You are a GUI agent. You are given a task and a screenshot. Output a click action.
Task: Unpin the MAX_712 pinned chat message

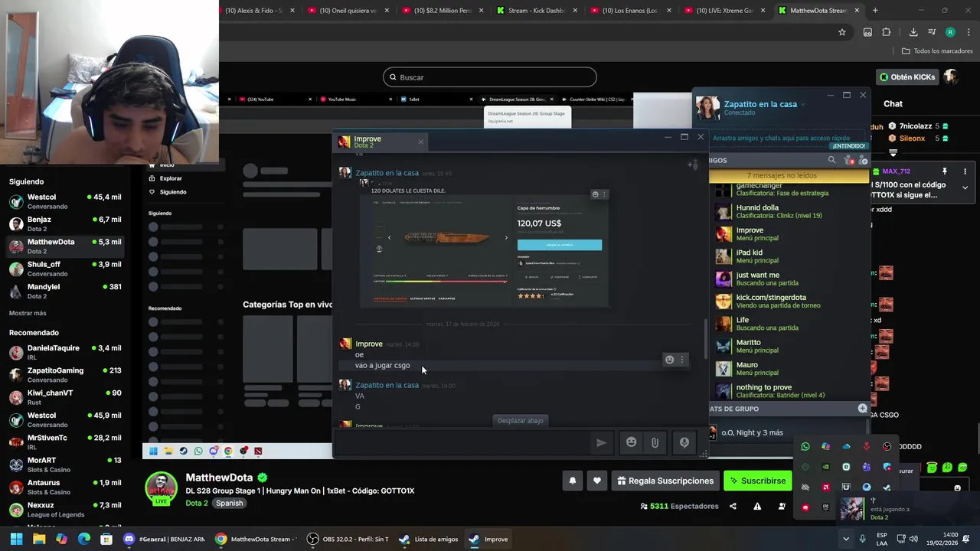point(945,171)
